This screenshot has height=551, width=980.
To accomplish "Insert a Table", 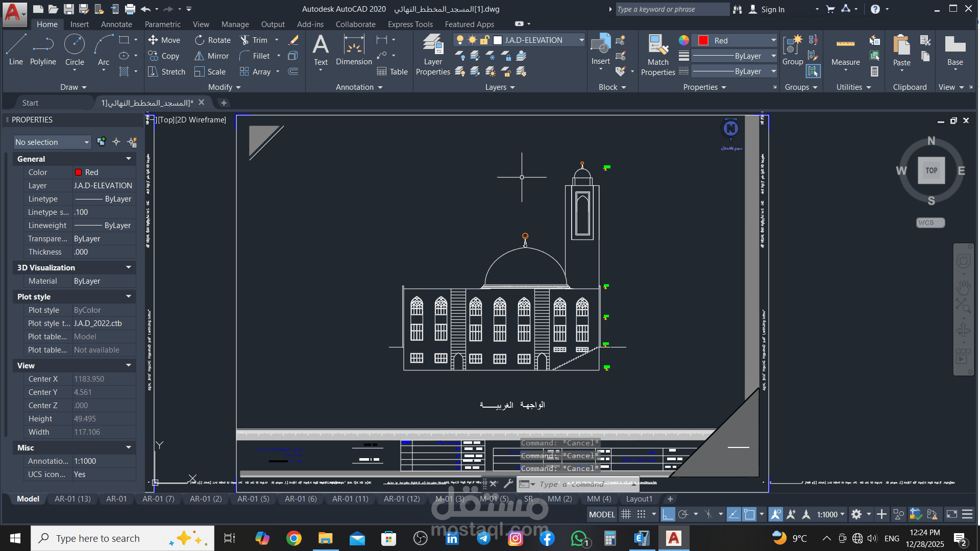I will pos(393,72).
